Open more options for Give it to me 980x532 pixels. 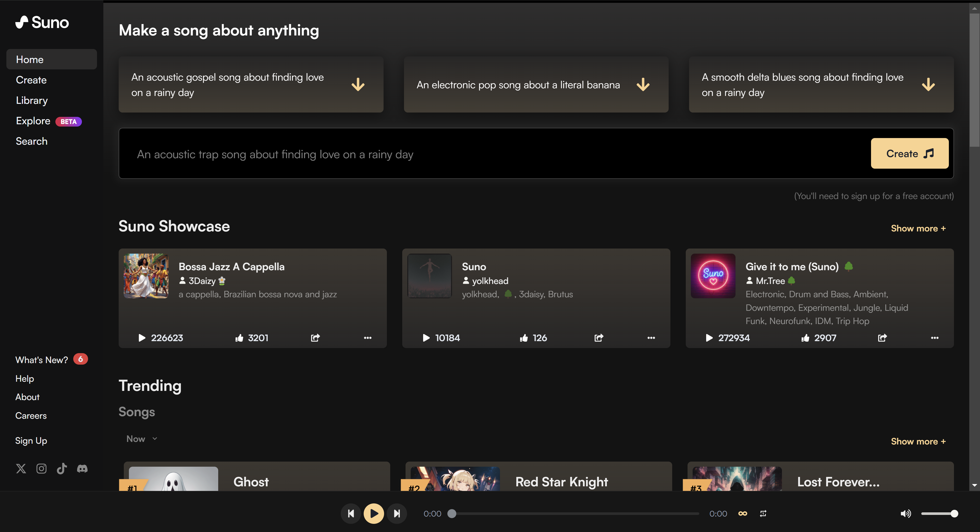point(935,338)
